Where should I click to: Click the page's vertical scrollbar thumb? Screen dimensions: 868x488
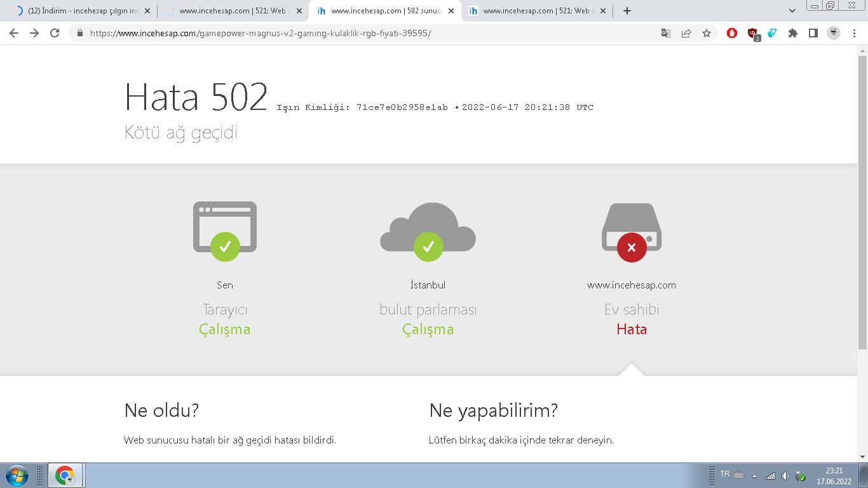862,202
